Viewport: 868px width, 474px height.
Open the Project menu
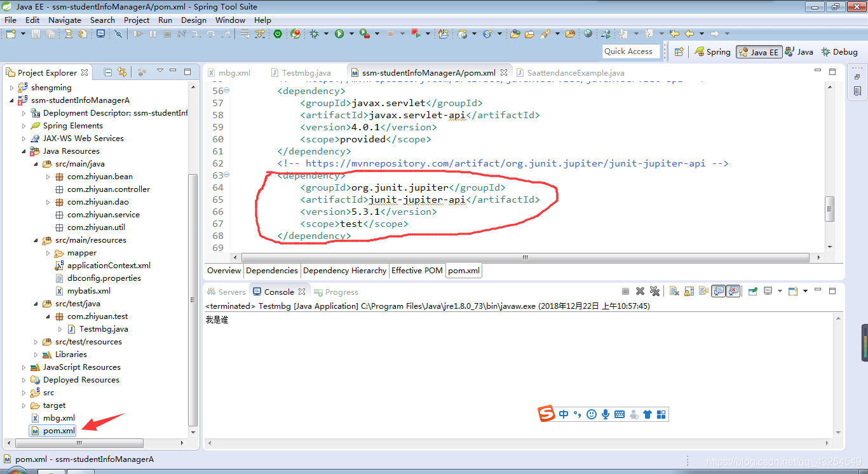137,20
